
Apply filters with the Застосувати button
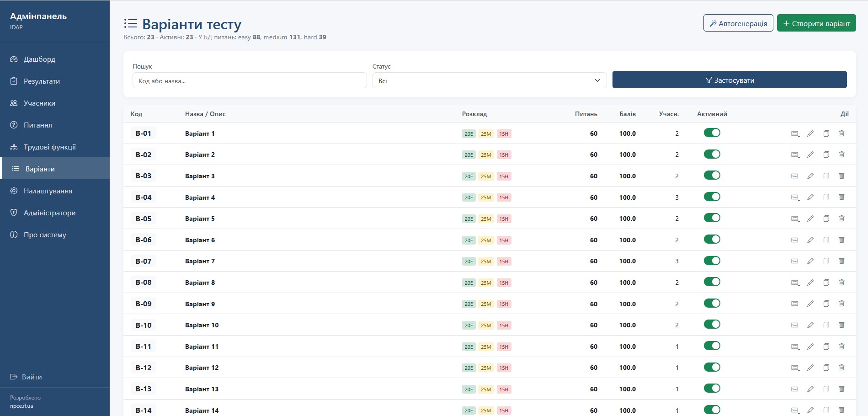[730, 80]
